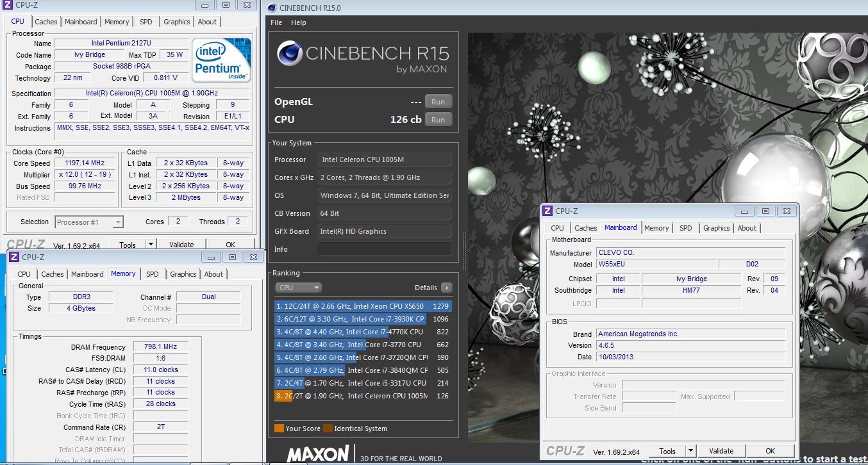
Task: Click the DRAM Frequency 798.1 MHz value
Action: tap(160, 347)
